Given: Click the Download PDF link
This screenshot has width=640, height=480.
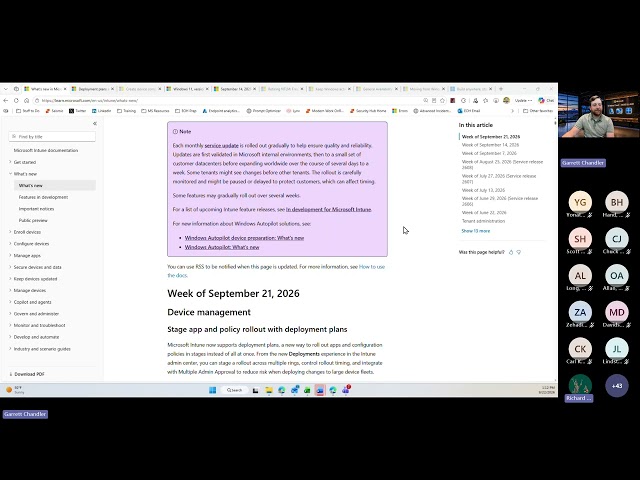Looking at the screenshot, I should [27, 374].
